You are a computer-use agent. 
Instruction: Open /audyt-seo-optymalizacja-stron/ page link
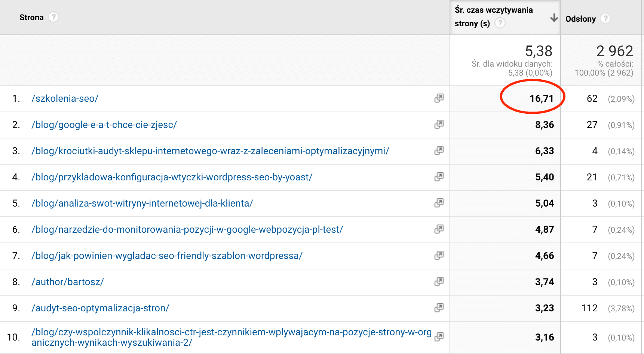coord(100,308)
